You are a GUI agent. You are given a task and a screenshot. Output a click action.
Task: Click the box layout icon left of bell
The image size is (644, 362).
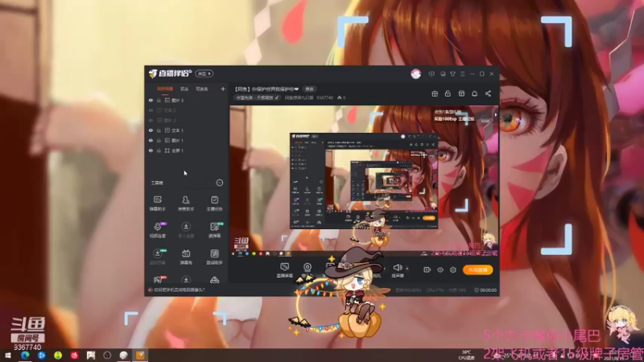pos(461,93)
